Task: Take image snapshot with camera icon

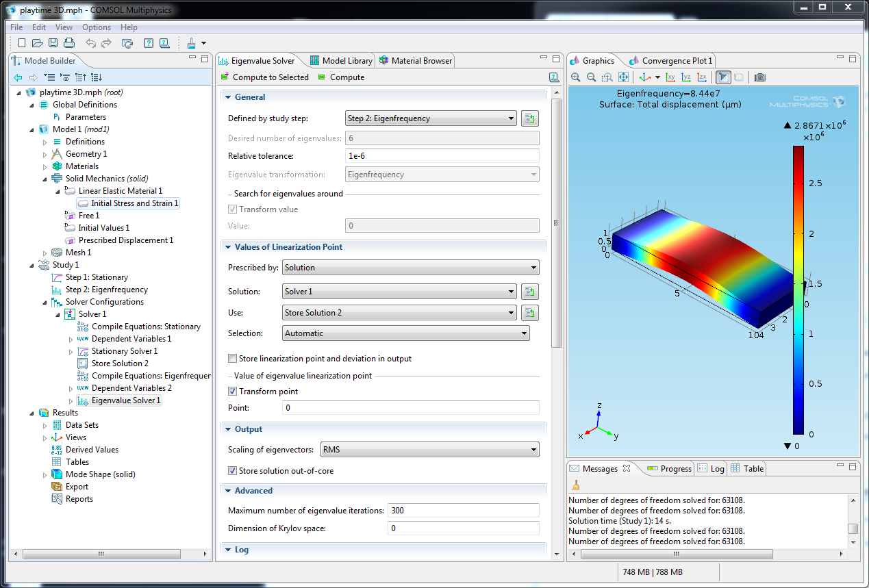Action: tap(759, 77)
